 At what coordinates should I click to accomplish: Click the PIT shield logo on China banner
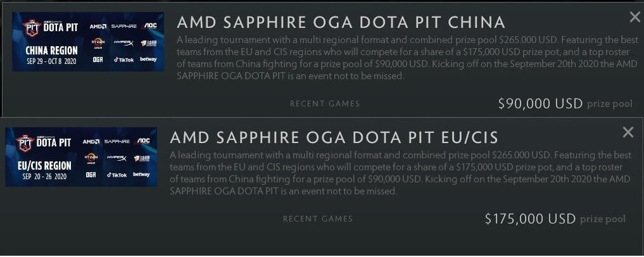pyautogui.click(x=31, y=28)
